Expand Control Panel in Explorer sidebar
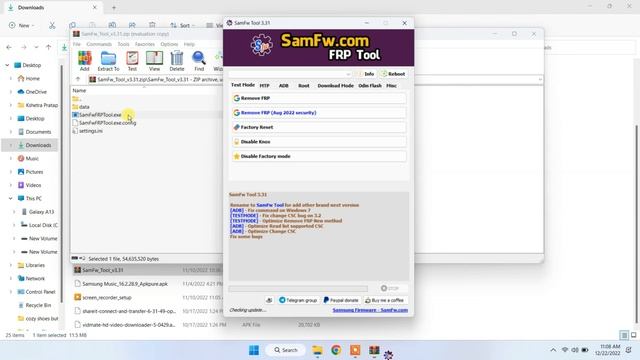 (11, 292)
